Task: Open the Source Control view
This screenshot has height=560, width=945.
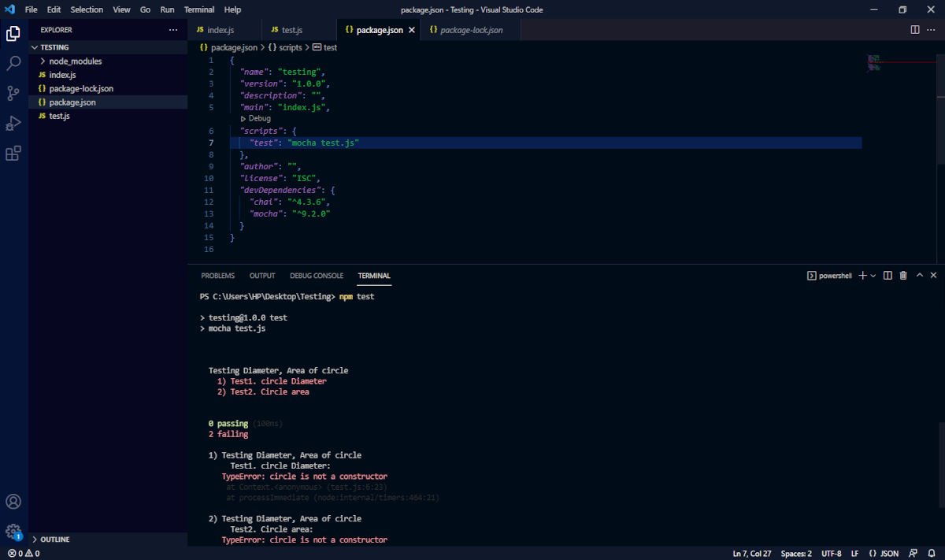Action: 13,93
